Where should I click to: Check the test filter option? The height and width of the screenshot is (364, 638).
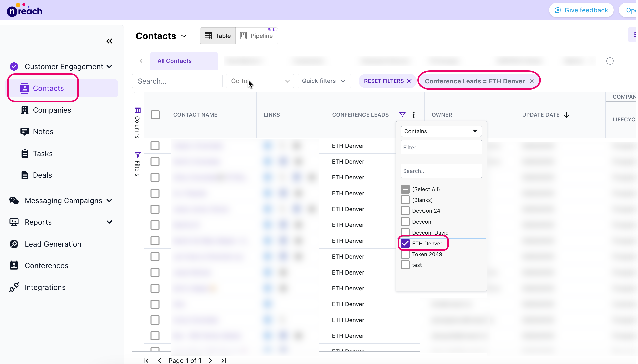click(x=405, y=265)
